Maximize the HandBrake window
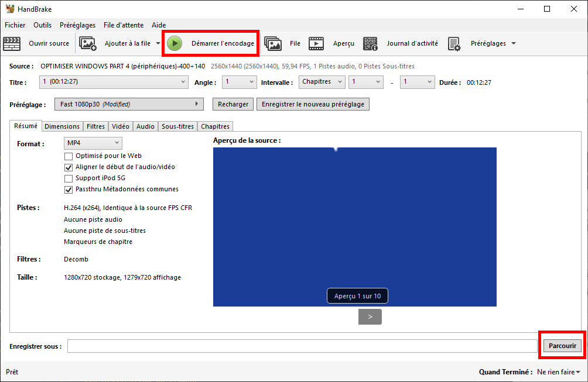 (x=547, y=9)
